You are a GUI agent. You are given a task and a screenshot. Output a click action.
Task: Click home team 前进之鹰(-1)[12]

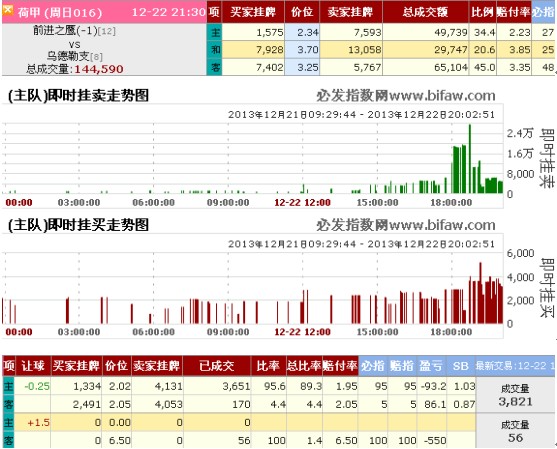click(x=74, y=31)
